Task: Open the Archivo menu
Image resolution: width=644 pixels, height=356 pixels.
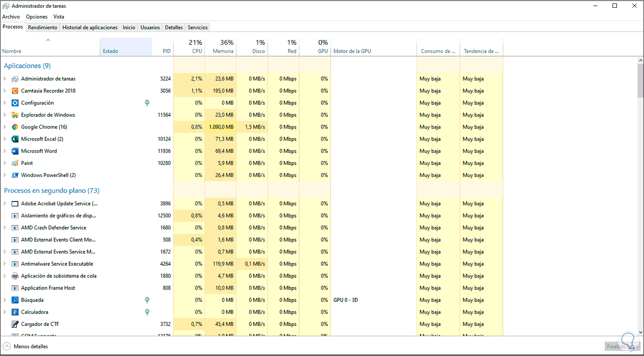Action: click(x=11, y=17)
